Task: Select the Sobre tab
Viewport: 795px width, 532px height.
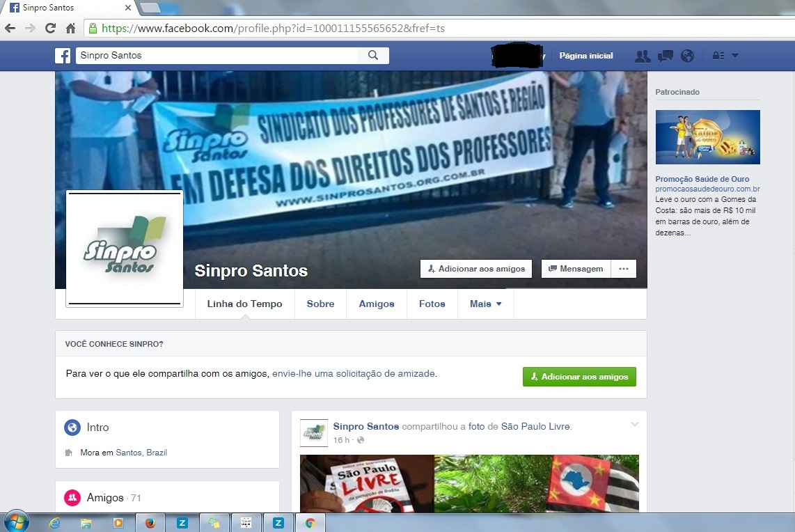Action: click(320, 304)
